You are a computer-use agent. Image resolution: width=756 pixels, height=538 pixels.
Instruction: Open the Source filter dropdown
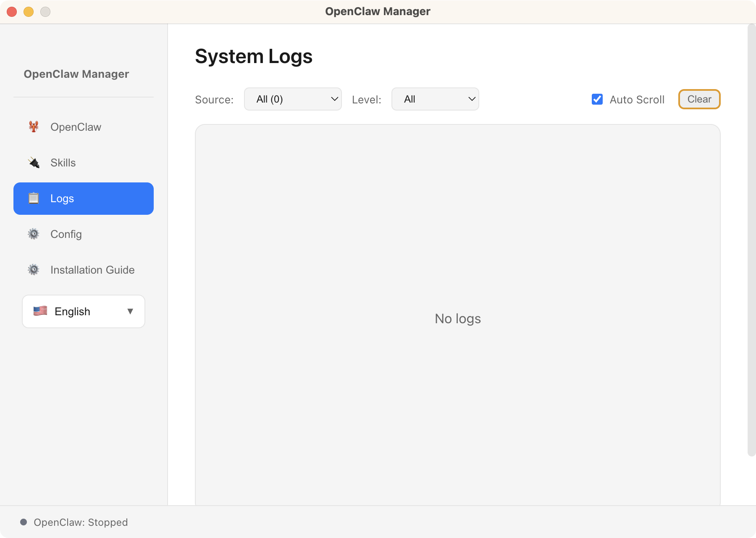tap(293, 99)
